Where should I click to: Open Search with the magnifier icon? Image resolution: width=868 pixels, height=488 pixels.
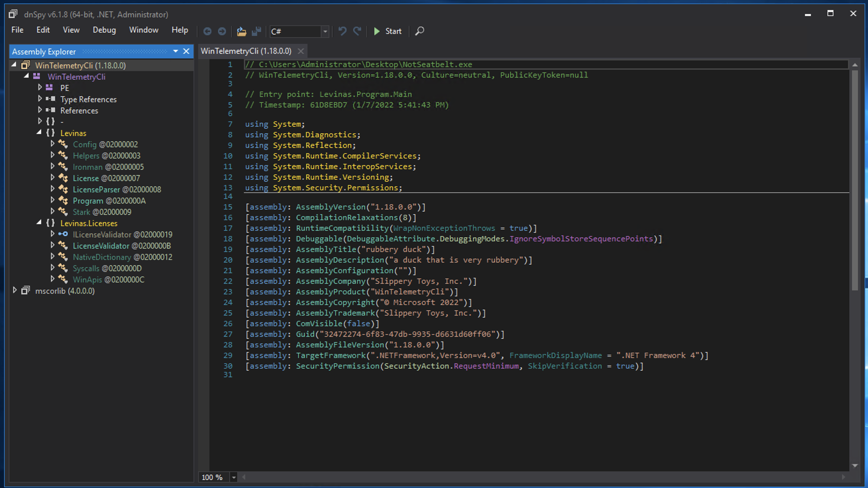(419, 31)
